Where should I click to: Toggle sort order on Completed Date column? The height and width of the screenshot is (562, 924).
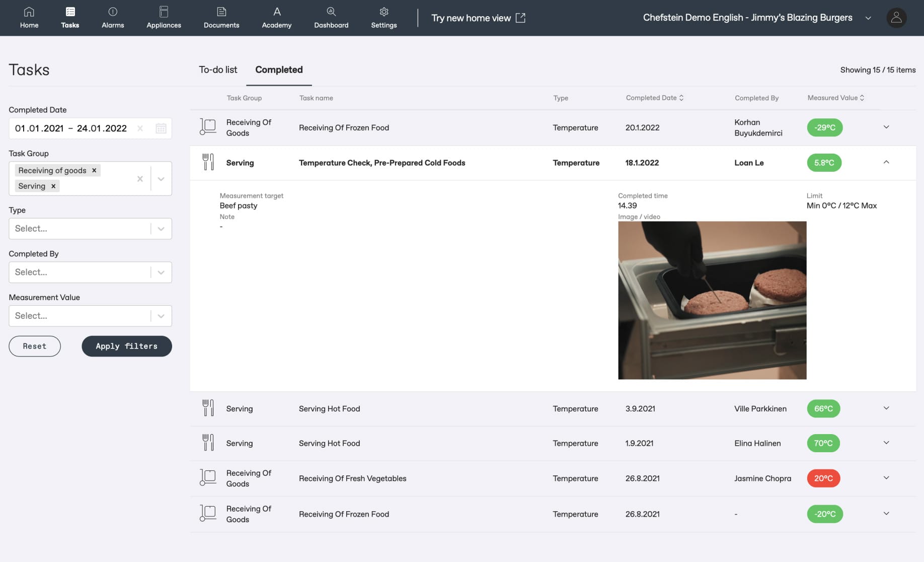(x=682, y=98)
